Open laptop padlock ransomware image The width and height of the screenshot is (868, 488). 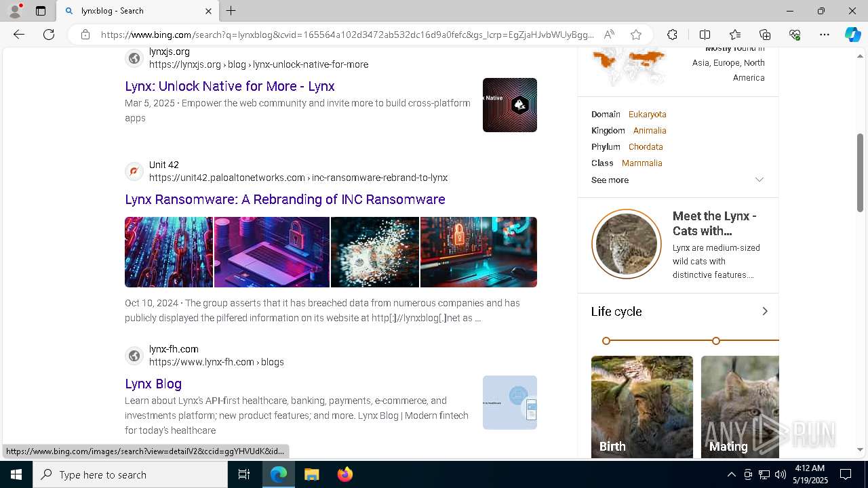point(272,252)
